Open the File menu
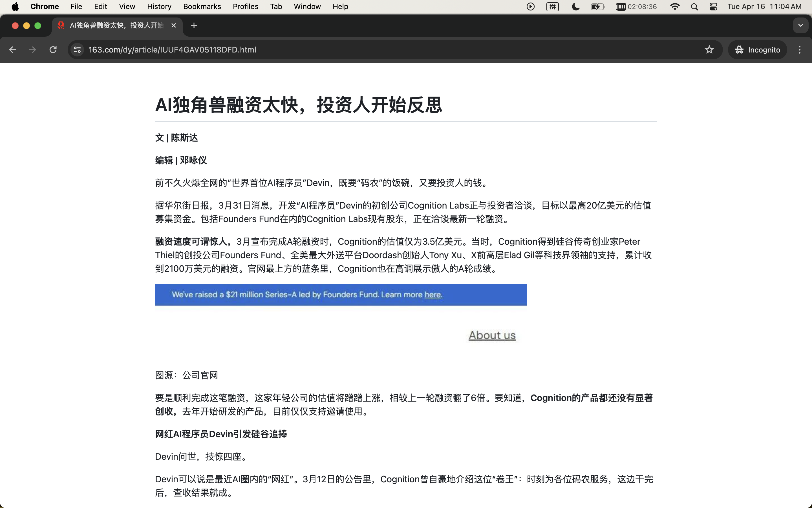Screen dimensions: 812x508 [76, 7]
